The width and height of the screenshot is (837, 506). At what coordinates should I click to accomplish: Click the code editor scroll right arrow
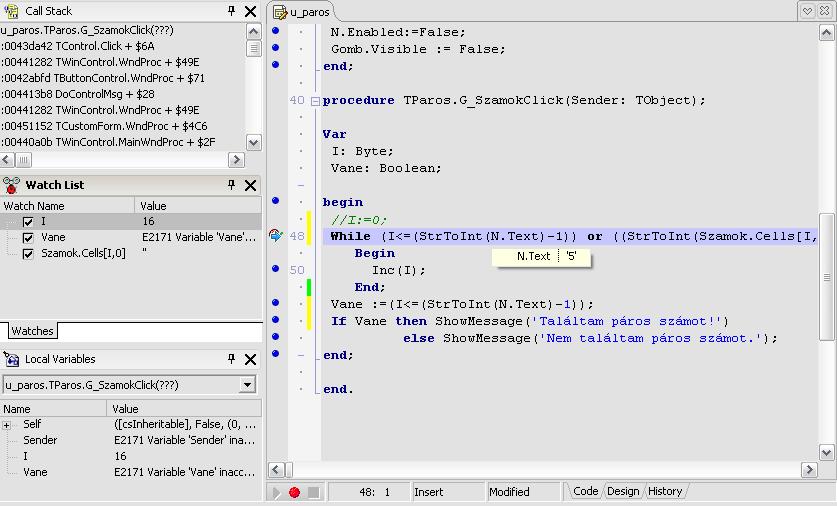(x=809, y=470)
